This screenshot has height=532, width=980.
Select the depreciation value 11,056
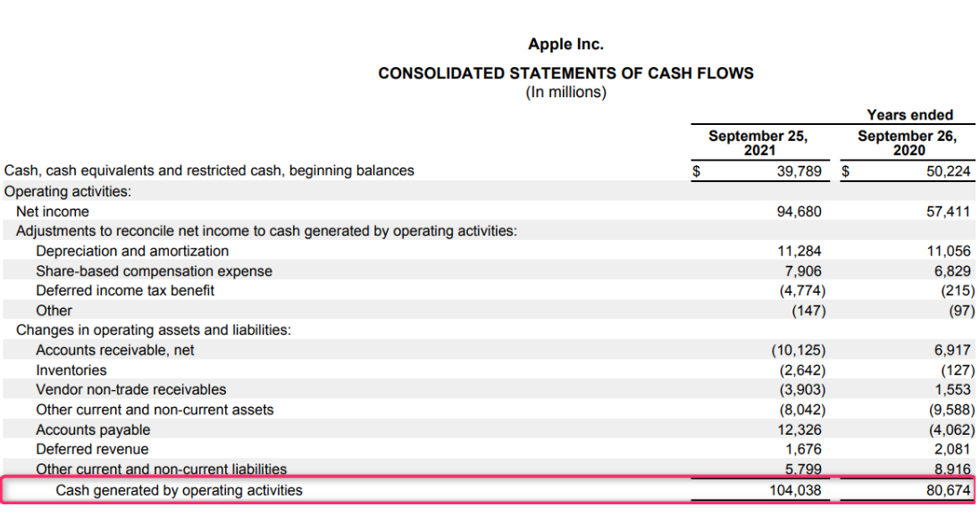(948, 251)
